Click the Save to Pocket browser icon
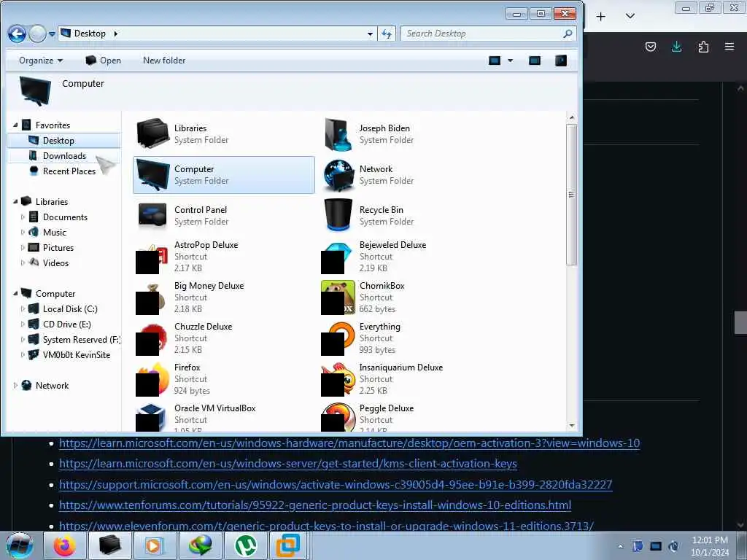 pyautogui.click(x=650, y=47)
